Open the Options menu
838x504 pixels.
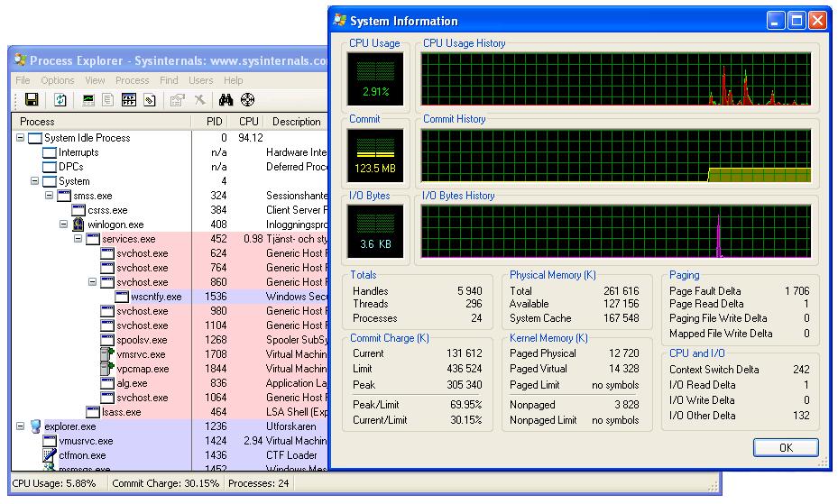coord(57,80)
